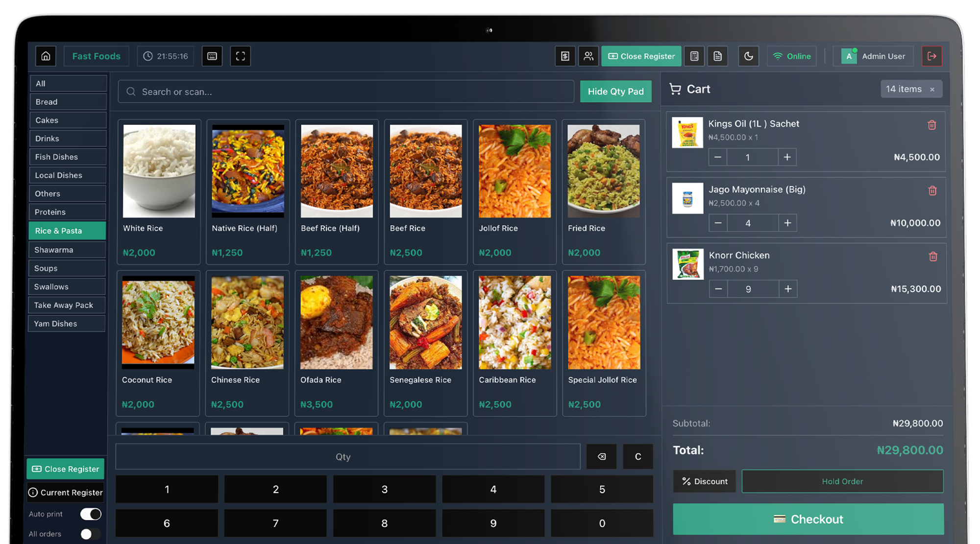Viewport: 980px width, 544px height.
Task: Add Special Jollof Rice to cart
Action: (604, 343)
